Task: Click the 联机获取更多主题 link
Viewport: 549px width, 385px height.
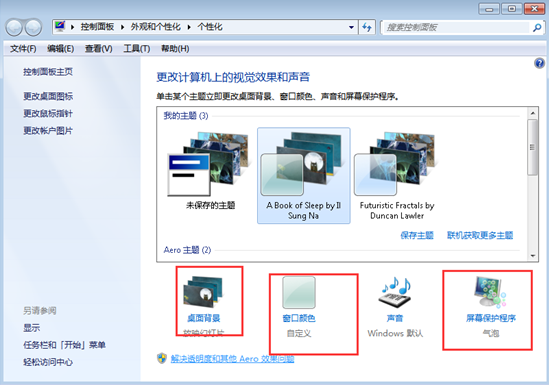Action: [x=480, y=235]
